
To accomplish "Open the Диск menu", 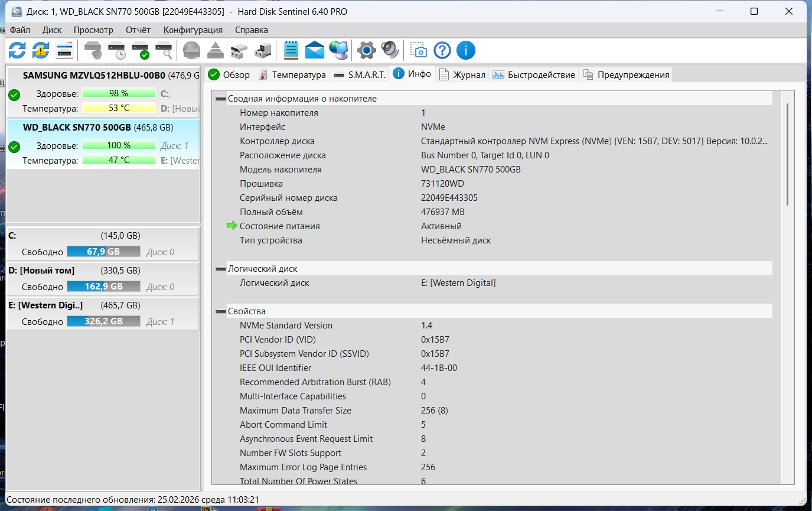I will pyautogui.click(x=52, y=30).
